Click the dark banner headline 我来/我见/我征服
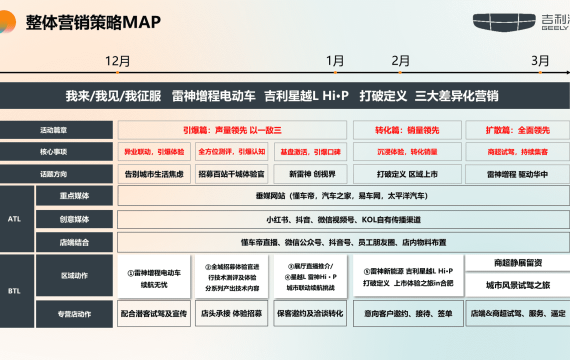This screenshot has height=360, width=570. (113, 96)
